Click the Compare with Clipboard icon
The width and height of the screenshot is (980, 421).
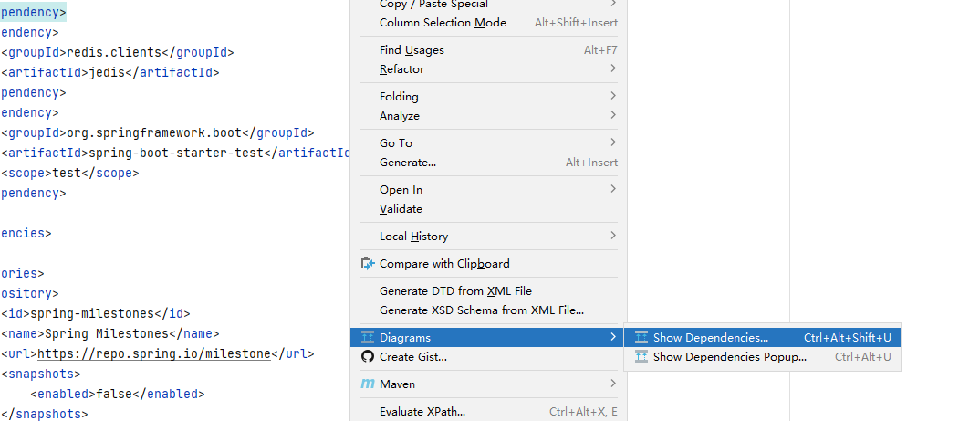[x=368, y=264]
